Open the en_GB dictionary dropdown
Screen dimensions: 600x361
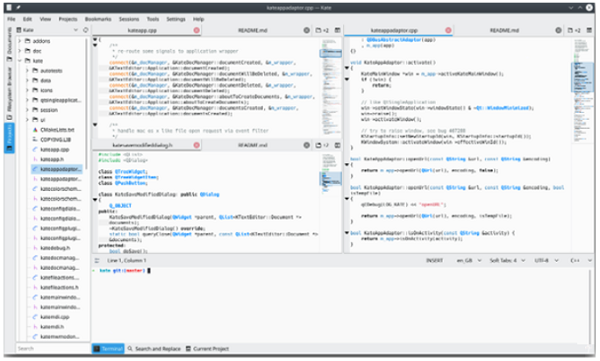point(469,260)
